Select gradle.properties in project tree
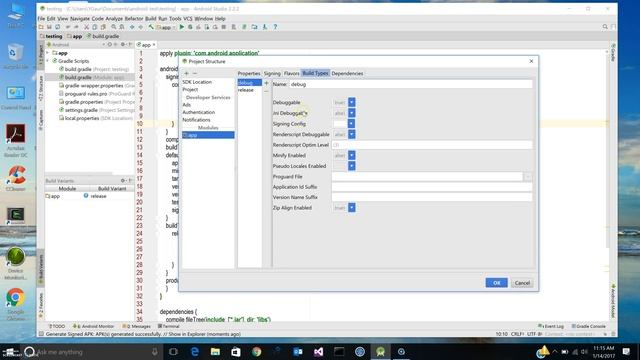640x360 pixels. coord(96,102)
